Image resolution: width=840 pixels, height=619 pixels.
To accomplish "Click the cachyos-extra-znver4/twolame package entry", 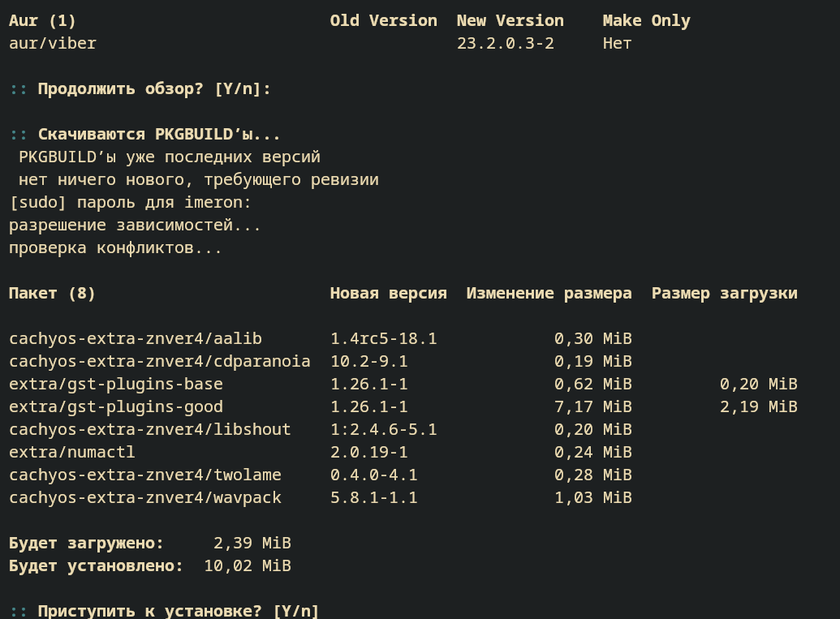I will [x=145, y=475].
